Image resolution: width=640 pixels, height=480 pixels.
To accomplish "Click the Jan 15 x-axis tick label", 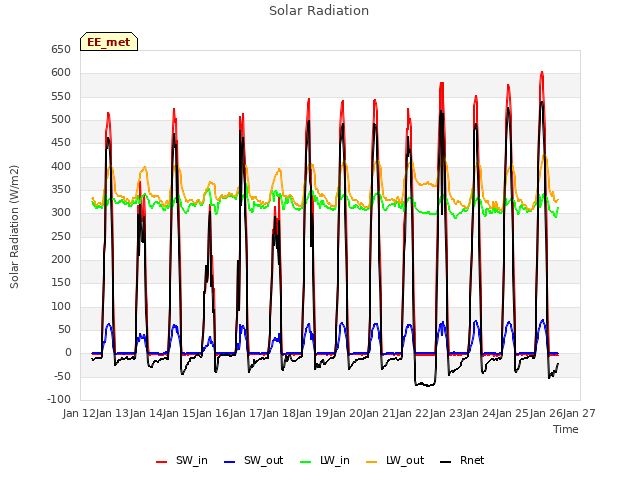I will click(179, 413).
